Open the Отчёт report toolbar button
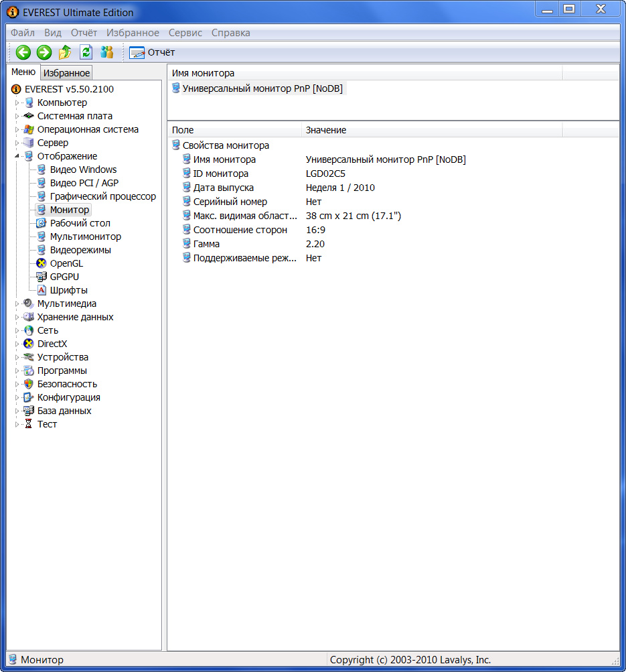626x672 pixels. [152, 52]
